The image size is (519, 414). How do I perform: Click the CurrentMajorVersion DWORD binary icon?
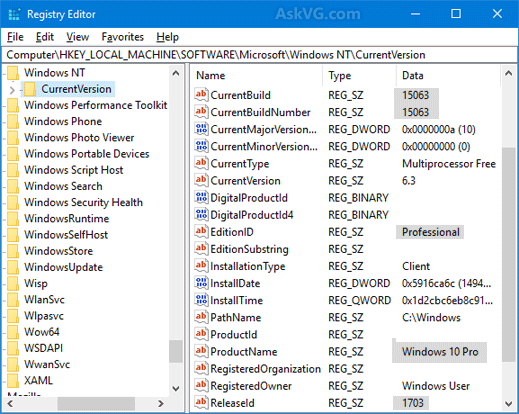pyautogui.click(x=201, y=129)
